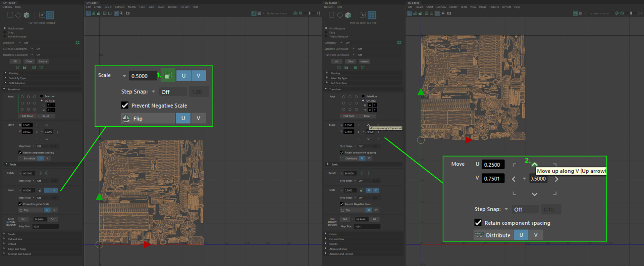Select Drag radio button in left UV Toolkit
The image size is (644, 266).
5,33
